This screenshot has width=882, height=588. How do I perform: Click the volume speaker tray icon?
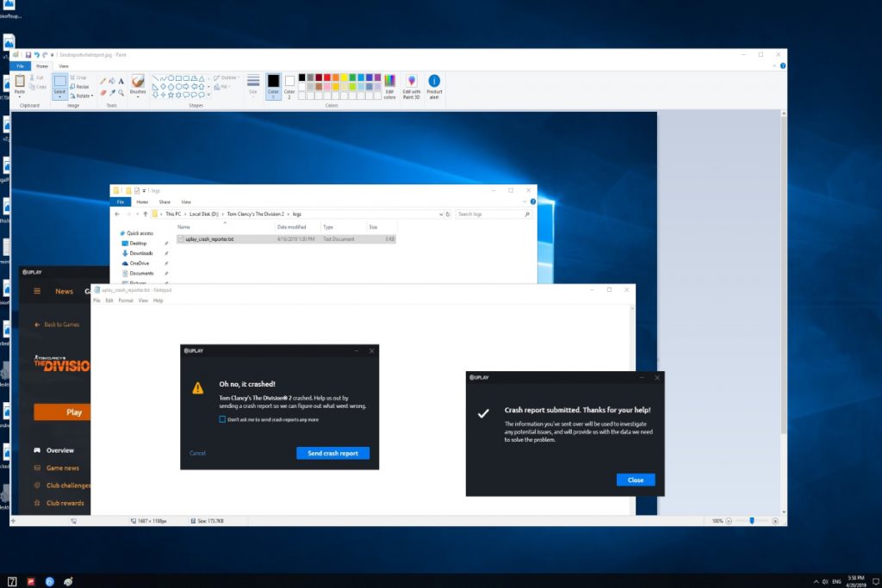tap(825, 581)
